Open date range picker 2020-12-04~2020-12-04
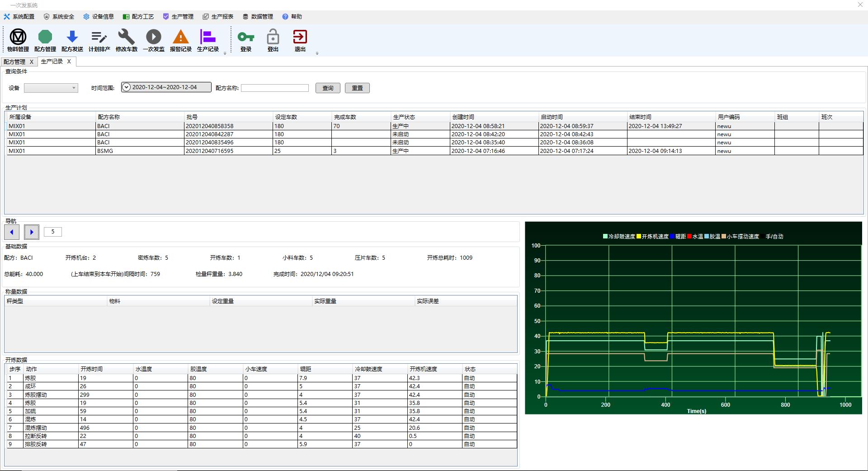The height and width of the screenshot is (471, 868). tap(166, 87)
